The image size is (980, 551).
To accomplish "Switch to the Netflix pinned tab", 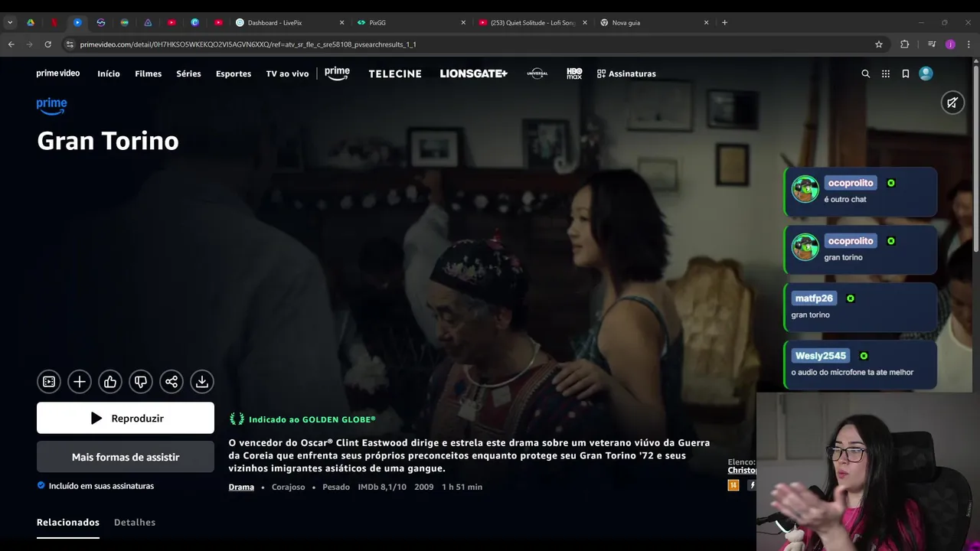I will click(x=54, y=22).
